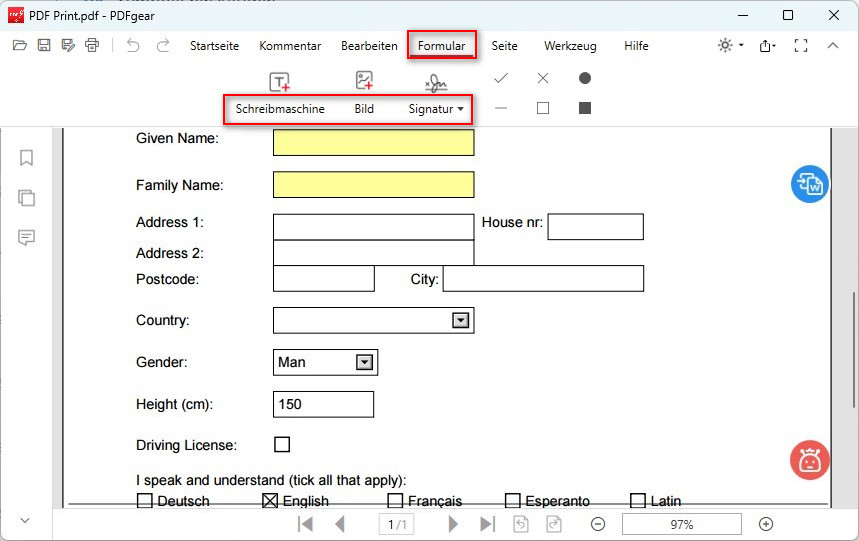Open the page thumbnails side panel
859x541 pixels.
pyautogui.click(x=26, y=198)
